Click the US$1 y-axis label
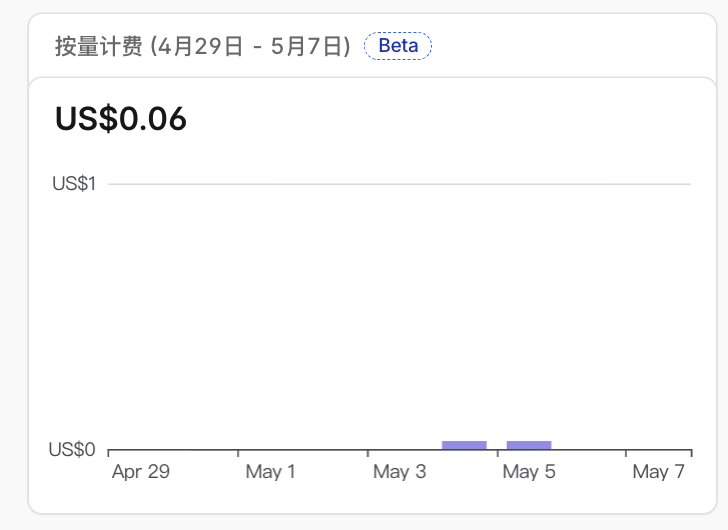Screen dimensions: 728x530 tap(74, 184)
